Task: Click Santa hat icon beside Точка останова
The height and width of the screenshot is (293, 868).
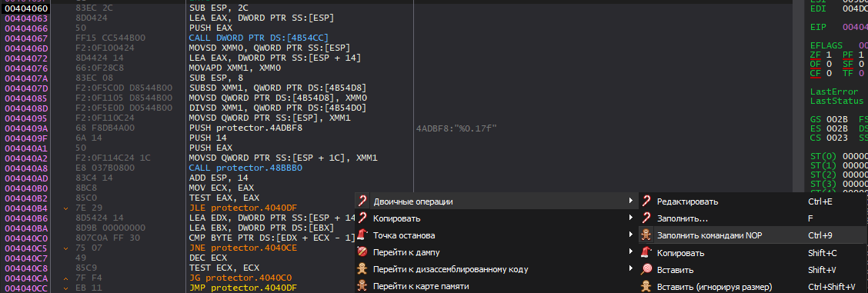Action: click(x=362, y=235)
